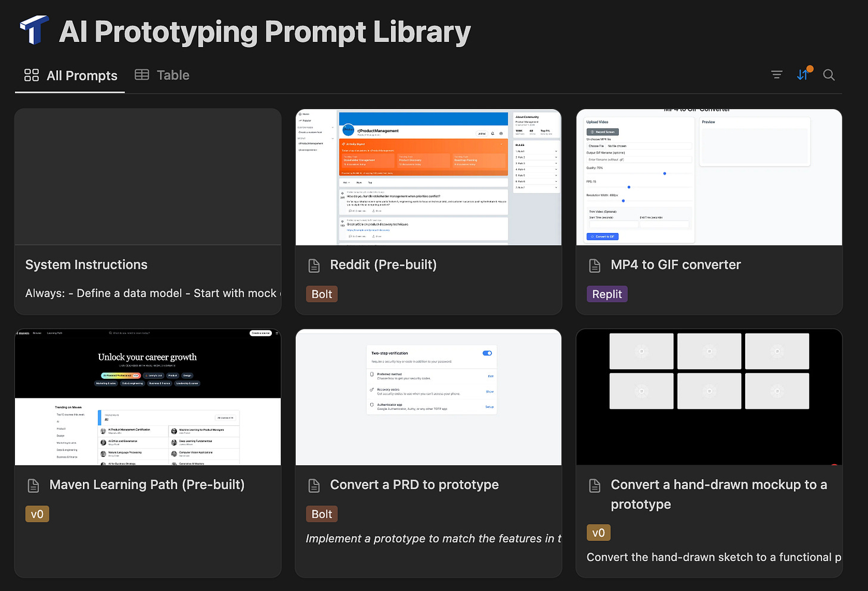Image resolution: width=868 pixels, height=591 pixels.
Task: Click the page icon beside Convert a PRD to prototype
Action: point(314,486)
